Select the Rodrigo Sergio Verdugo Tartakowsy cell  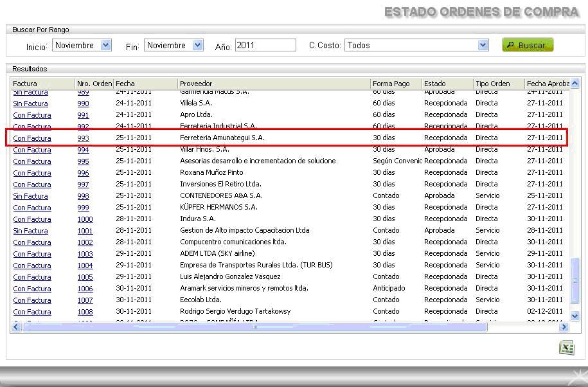tap(235, 311)
